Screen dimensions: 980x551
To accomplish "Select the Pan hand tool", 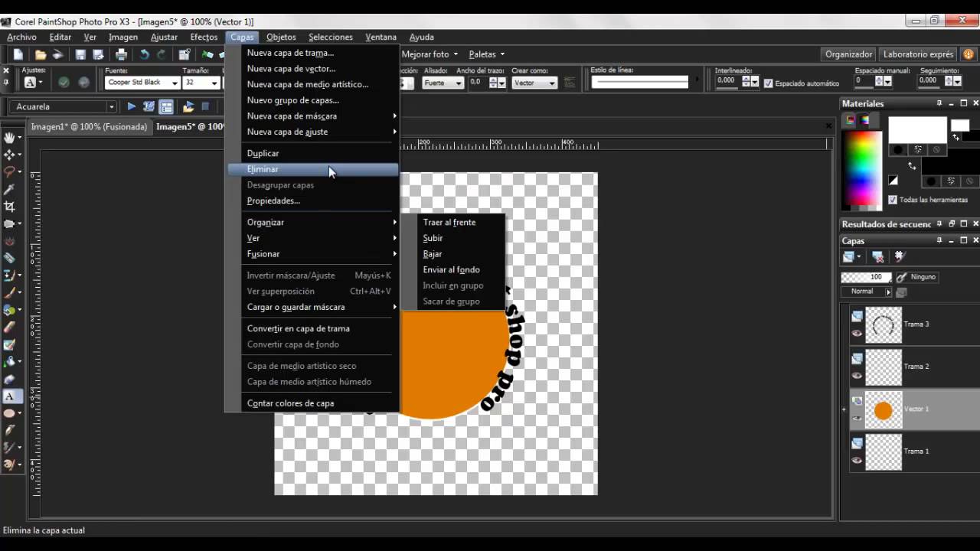I will coord(10,138).
